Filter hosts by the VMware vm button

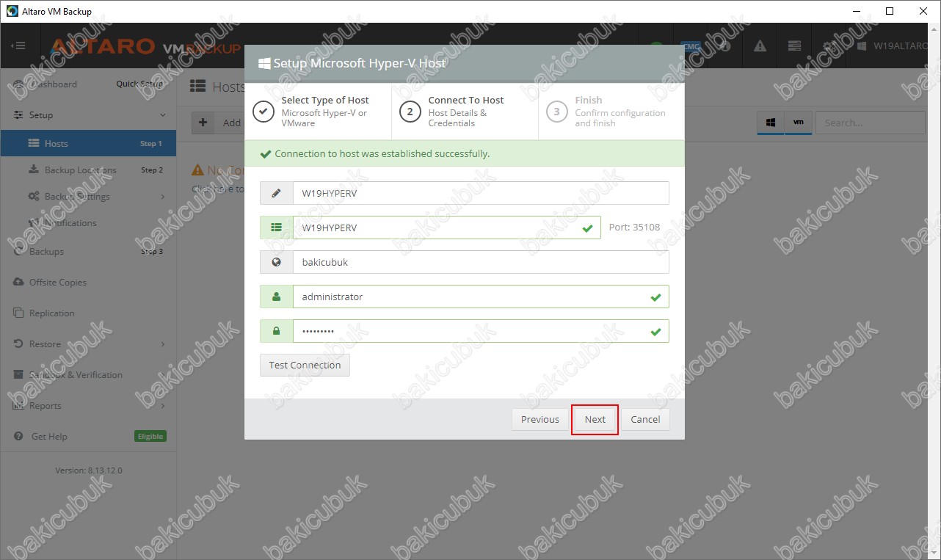(x=798, y=123)
